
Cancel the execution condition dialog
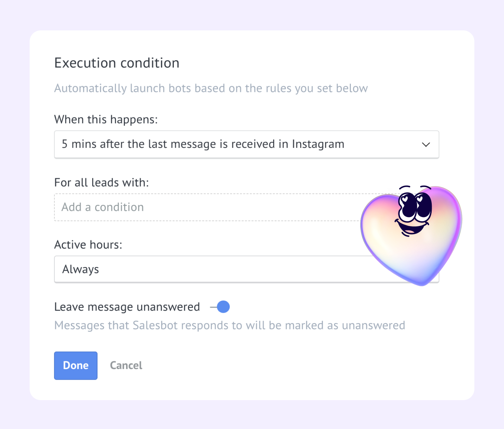coord(126,366)
